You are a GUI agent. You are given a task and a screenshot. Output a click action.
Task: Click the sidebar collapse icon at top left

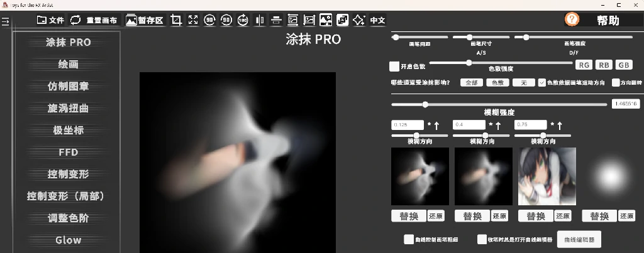(x=6, y=22)
